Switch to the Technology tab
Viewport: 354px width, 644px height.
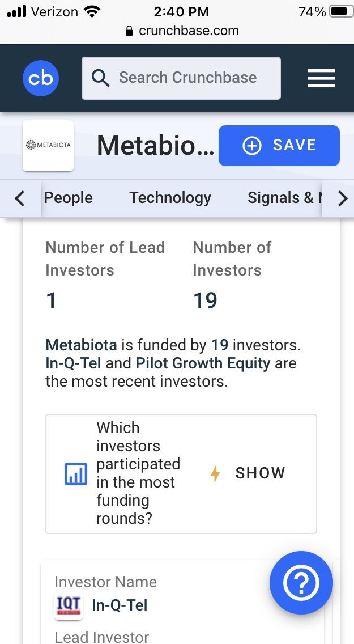click(170, 198)
